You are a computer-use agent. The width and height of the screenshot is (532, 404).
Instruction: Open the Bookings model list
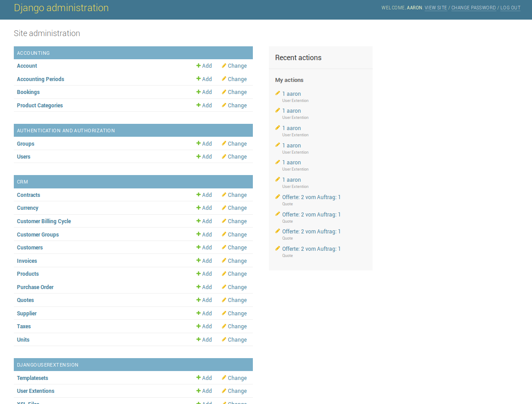pos(28,92)
